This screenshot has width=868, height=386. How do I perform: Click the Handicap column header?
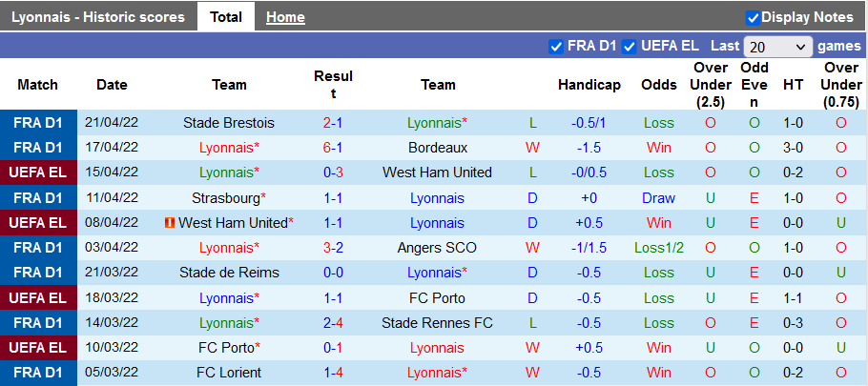click(x=589, y=85)
